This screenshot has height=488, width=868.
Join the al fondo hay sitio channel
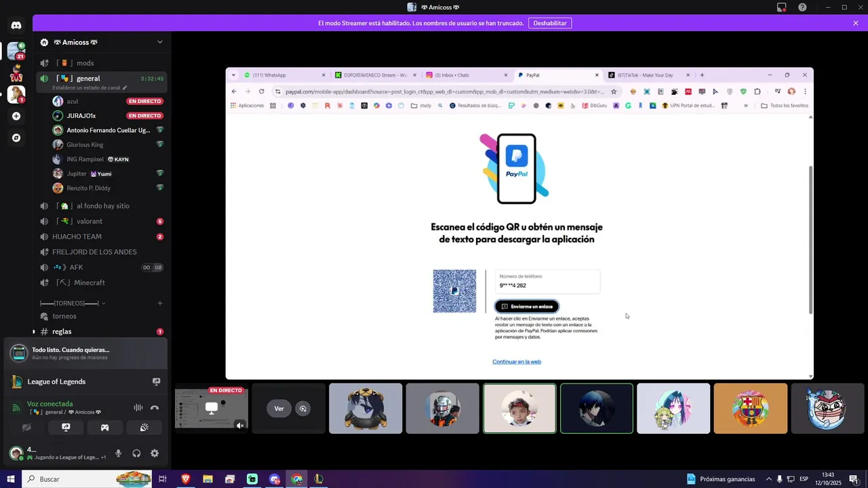click(102, 206)
